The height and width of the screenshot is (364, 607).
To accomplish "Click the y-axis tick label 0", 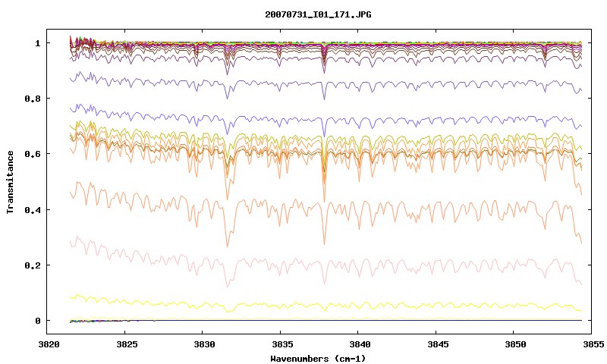I will click(37, 321).
